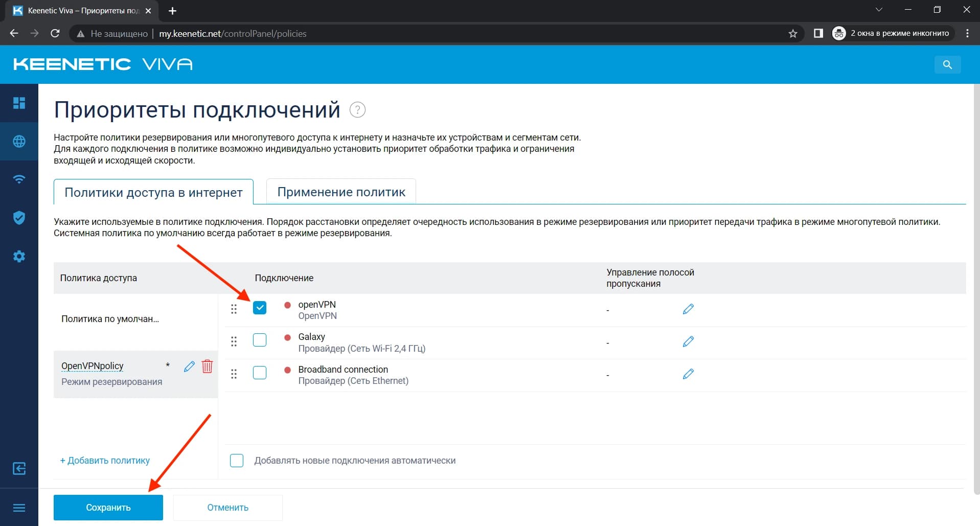This screenshot has width=980, height=526.
Task: Open the browser tab search chevron
Action: coord(878,9)
